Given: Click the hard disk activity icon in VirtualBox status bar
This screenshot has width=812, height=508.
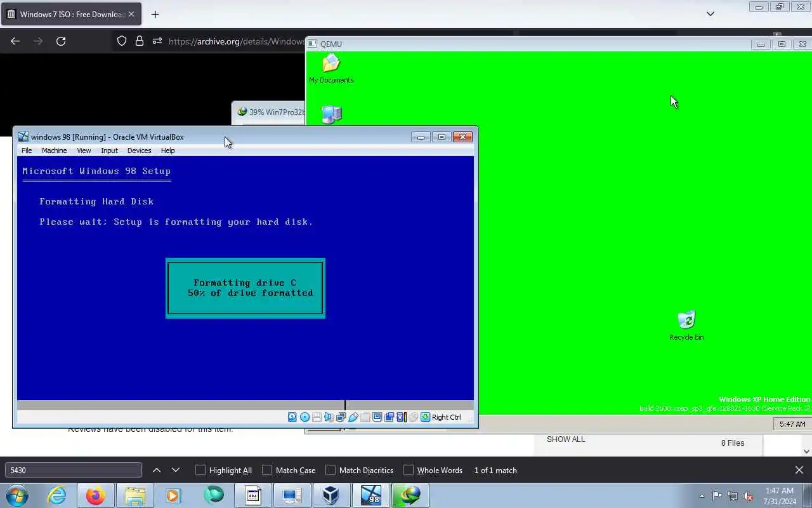Looking at the screenshot, I should click(292, 417).
